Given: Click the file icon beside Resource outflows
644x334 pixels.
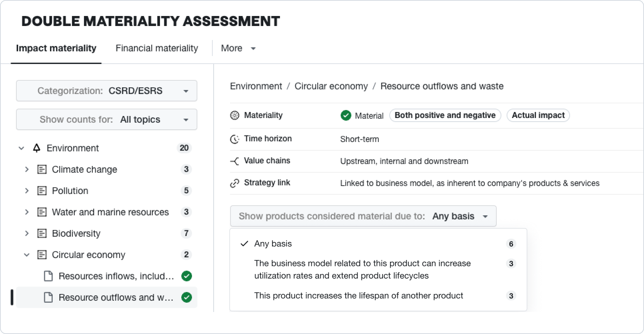Looking at the screenshot, I should point(49,297).
